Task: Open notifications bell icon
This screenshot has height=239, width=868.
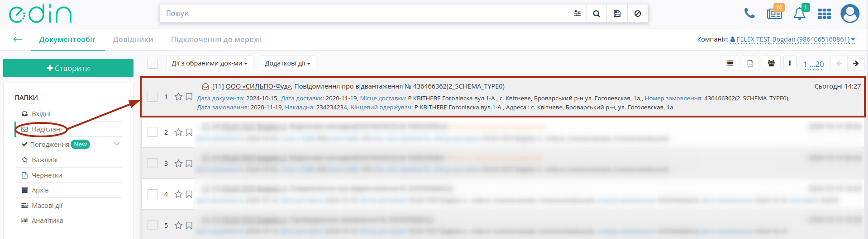Action: [800, 13]
